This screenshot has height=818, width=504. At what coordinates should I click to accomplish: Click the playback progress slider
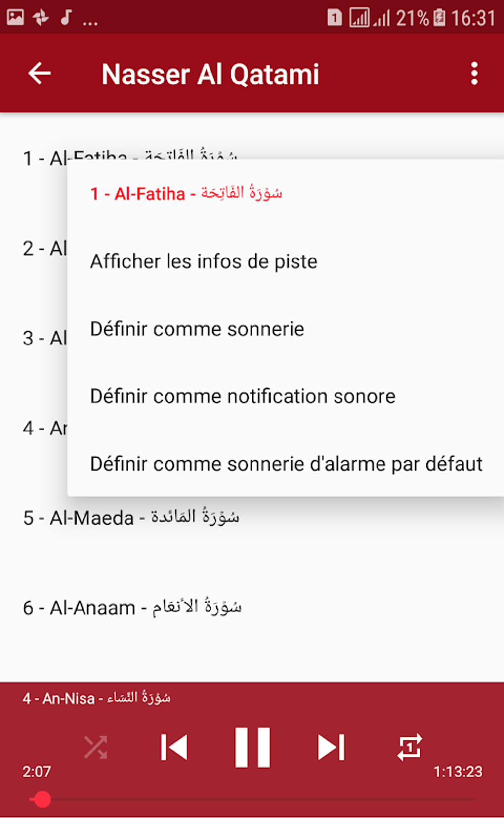(x=252, y=799)
